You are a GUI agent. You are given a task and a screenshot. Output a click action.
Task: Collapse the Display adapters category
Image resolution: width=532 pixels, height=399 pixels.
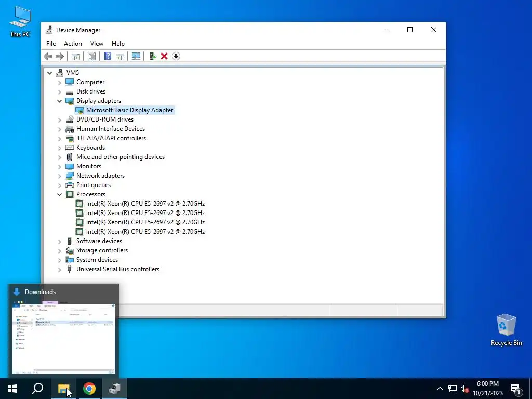(59, 101)
